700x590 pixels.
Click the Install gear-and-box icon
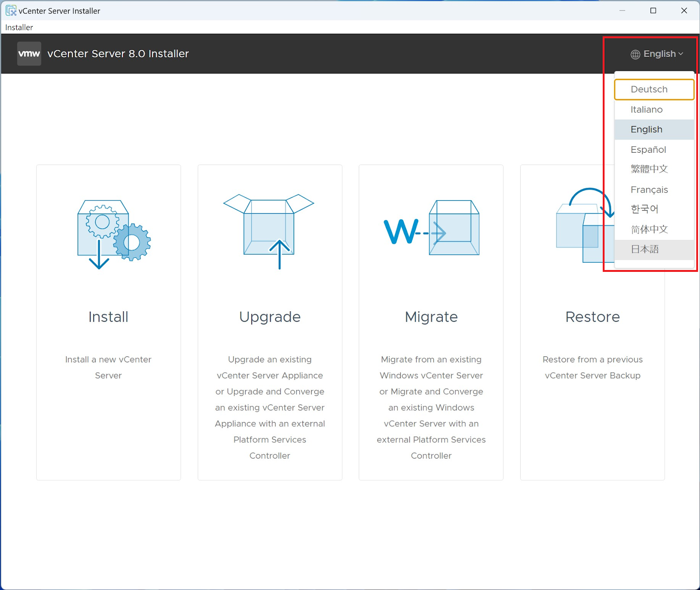[x=114, y=235]
